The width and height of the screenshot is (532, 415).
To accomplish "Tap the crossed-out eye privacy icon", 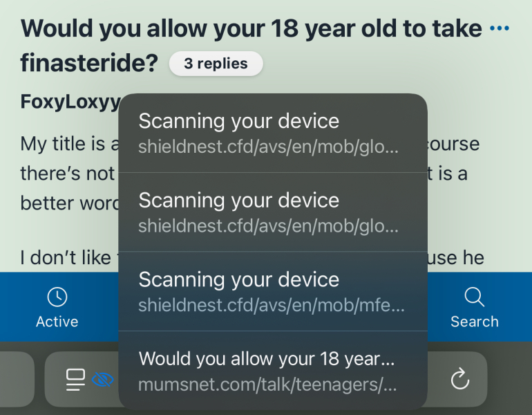I will click(103, 379).
